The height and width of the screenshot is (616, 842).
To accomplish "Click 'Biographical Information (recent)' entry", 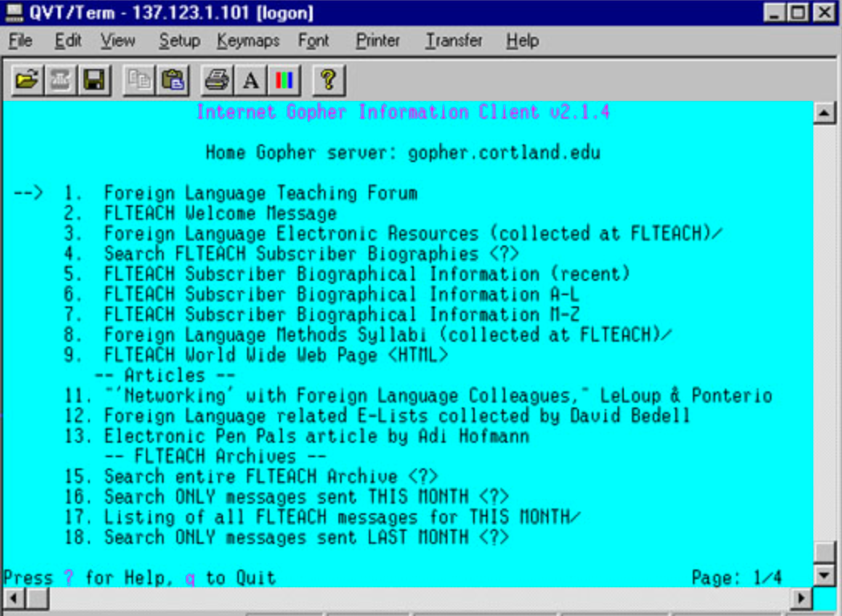I will 366,274.
